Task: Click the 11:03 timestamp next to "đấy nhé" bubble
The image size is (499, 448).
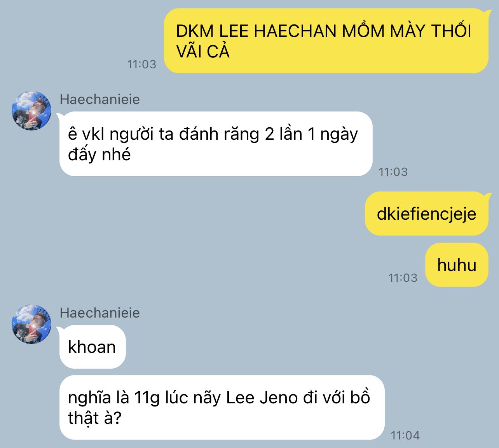Action: [x=393, y=172]
